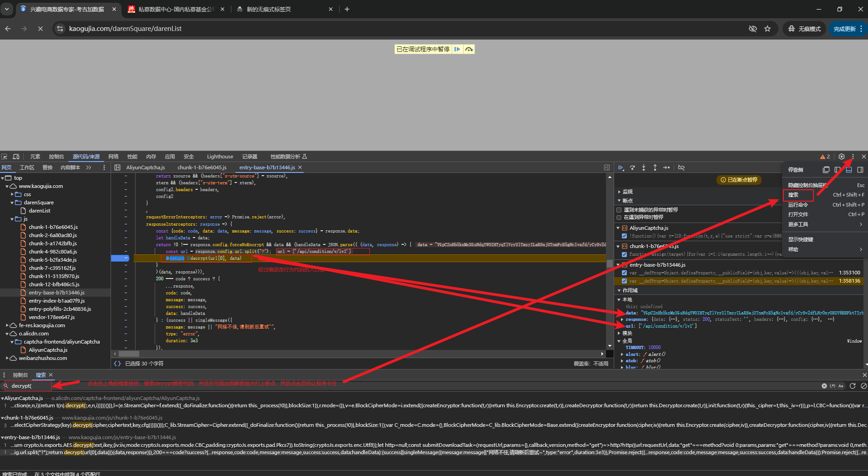Step into next function call

644,168
